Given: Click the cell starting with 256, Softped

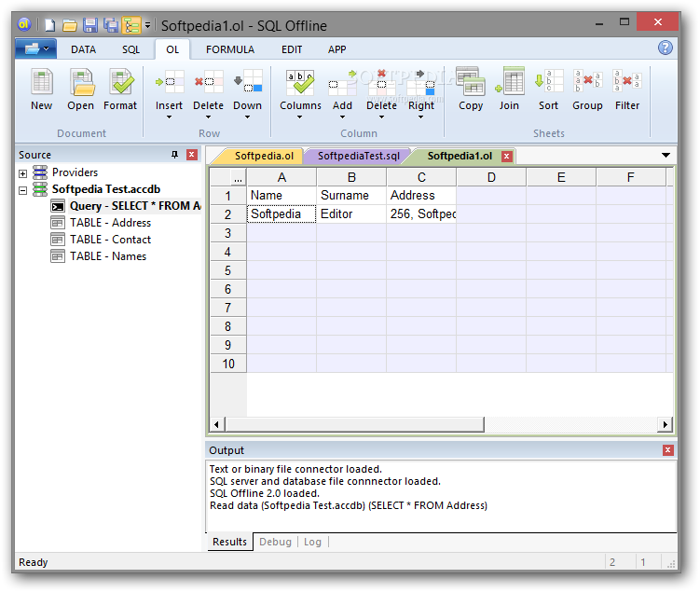Looking at the screenshot, I should pyautogui.click(x=421, y=213).
